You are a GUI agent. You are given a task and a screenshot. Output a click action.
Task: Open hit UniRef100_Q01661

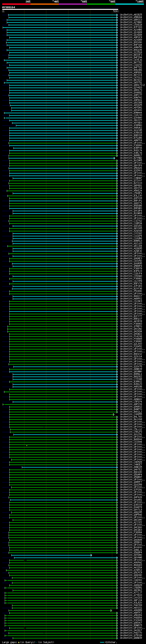tap(131, 500)
